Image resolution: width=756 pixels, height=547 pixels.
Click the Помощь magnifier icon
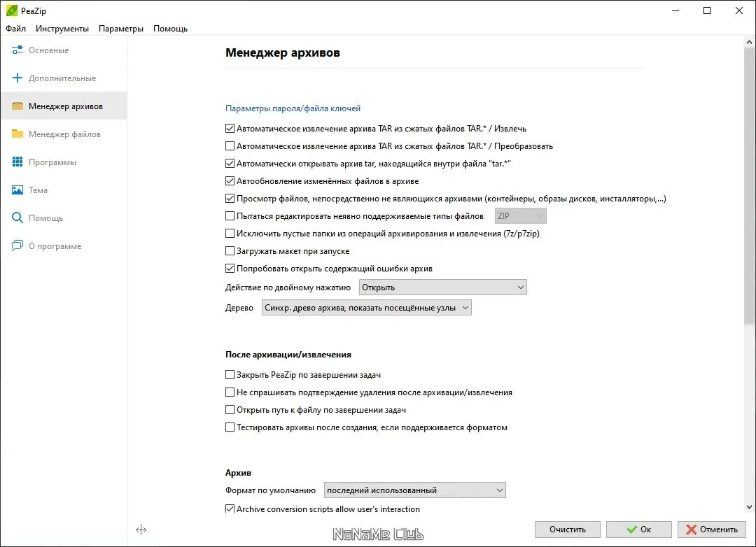click(x=17, y=218)
